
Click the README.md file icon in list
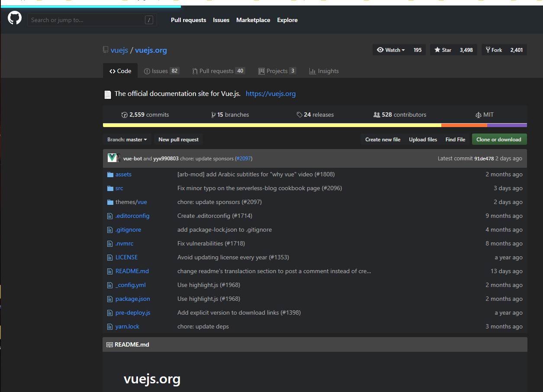click(110, 271)
